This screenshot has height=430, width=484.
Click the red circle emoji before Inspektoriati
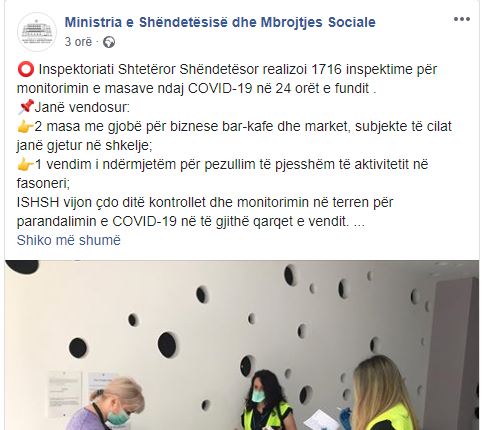(x=25, y=70)
